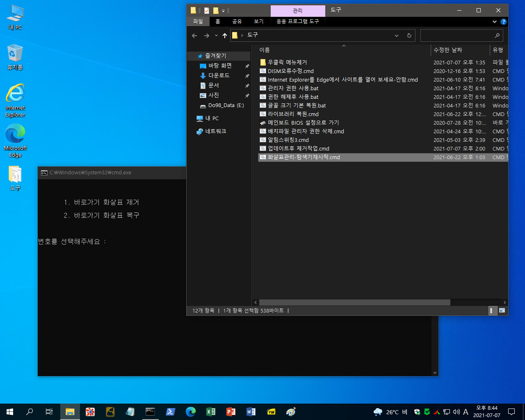Select 업데이트후 제거작업.cmd file

click(299, 148)
